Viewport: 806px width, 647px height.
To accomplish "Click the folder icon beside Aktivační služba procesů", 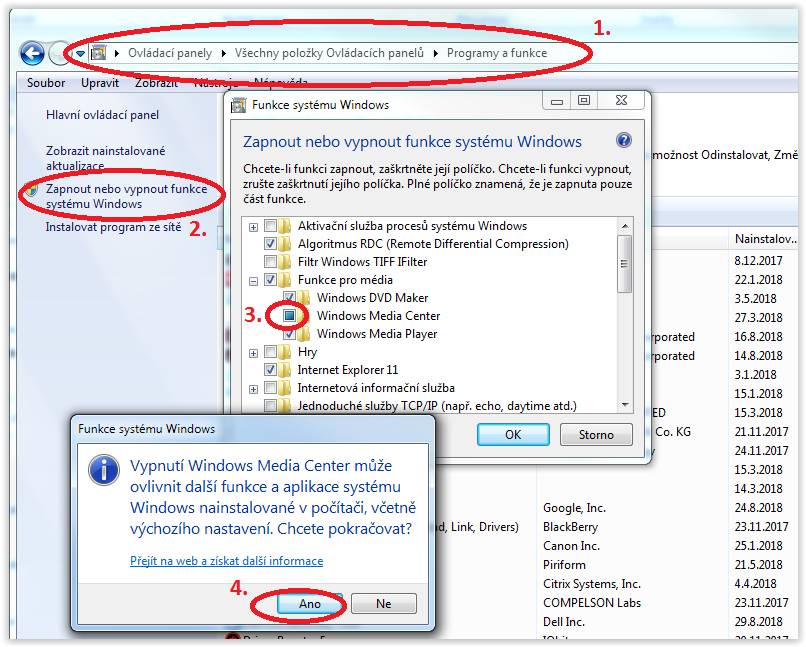I will (x=285, y=226).
